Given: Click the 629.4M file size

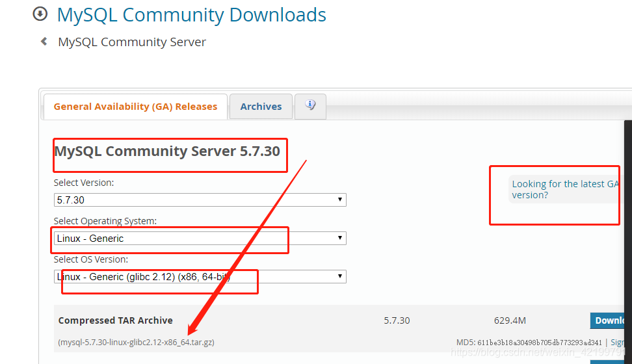Looking at the screenshot, I should 510,320.
